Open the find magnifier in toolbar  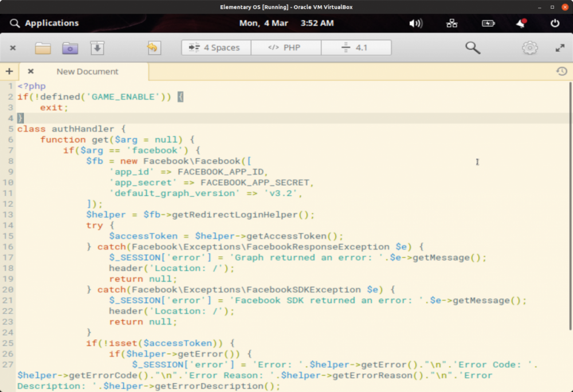pyautogui.click(x=473, y=48)
